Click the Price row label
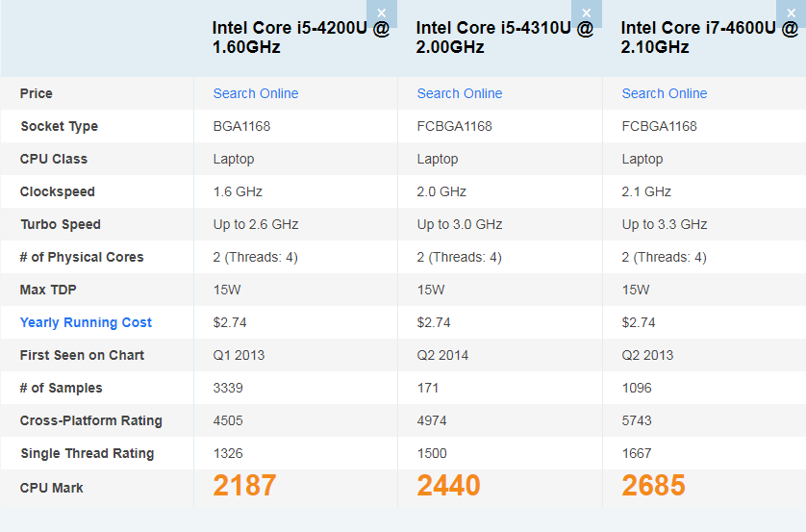 37,93
